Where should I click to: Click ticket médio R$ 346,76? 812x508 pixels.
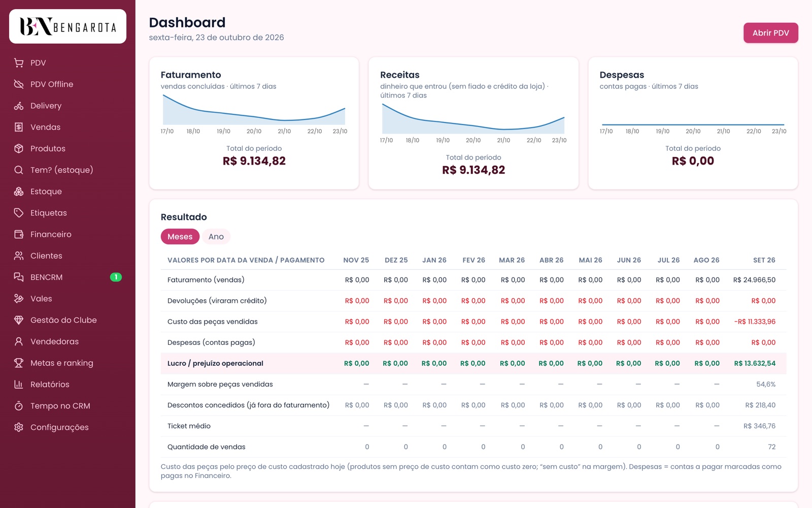(x=759, y=426)
